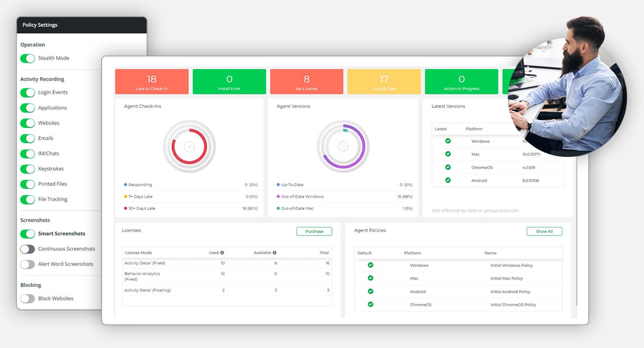Click the 18 (82%) value
Screen dimensions: 644x348
250,208
